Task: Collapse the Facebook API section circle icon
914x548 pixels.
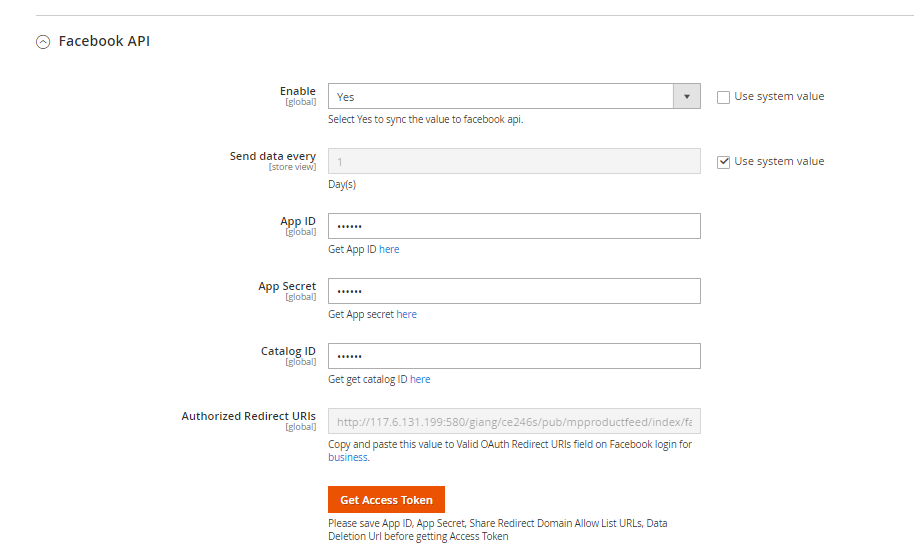Action: 42,42
